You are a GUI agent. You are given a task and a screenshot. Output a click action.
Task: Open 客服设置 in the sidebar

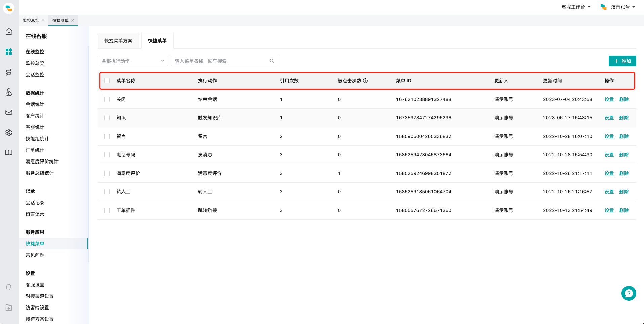click(x=35, y=285)
